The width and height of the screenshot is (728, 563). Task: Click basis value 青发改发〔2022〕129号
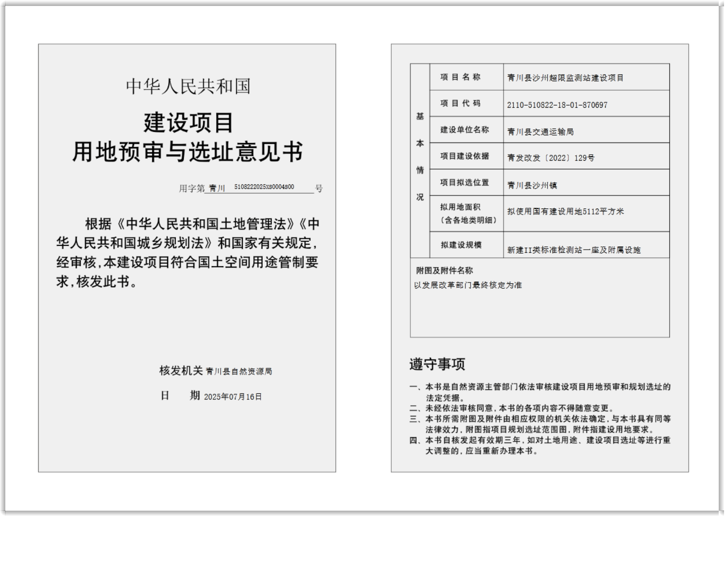[x=551, y=158]
